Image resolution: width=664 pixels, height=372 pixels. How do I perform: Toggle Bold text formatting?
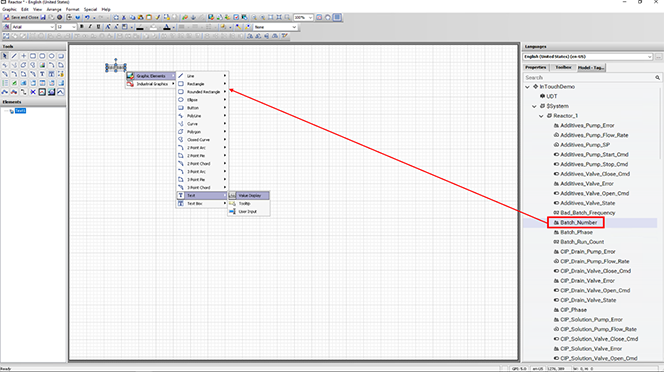coord(82,27)
